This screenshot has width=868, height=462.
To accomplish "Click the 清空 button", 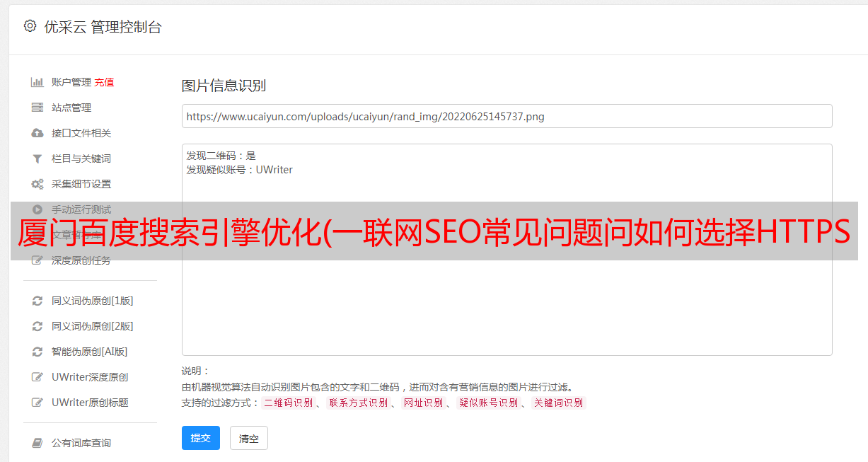I will point(249,438).
